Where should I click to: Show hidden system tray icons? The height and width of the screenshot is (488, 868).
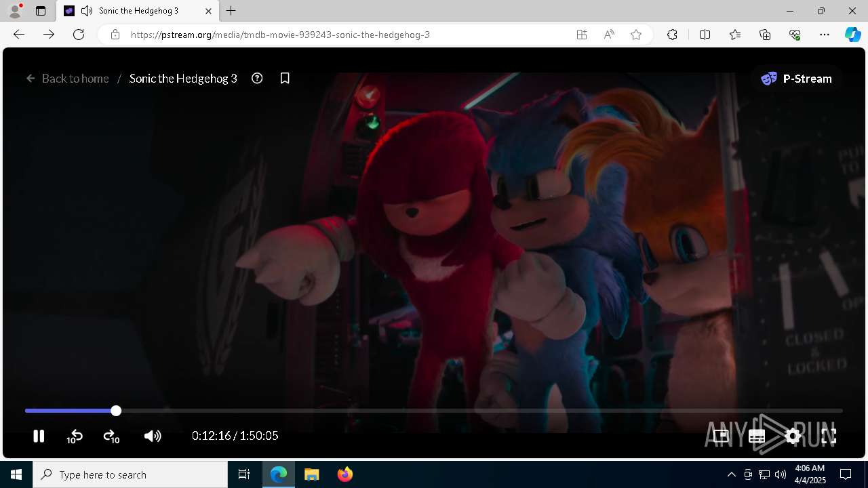pyautogui.click(x=731, y=474)
